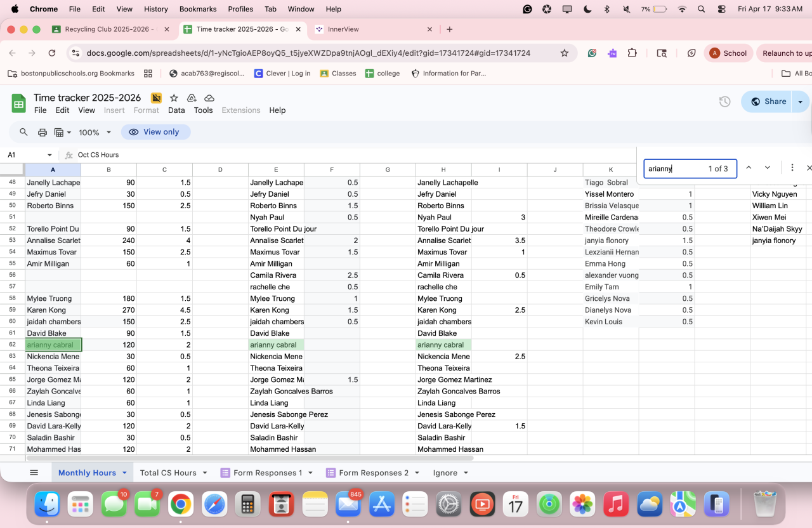Open find bar more options menu
Screen dimensions: 812x528
pyautogui.click(x=792, y=168)
